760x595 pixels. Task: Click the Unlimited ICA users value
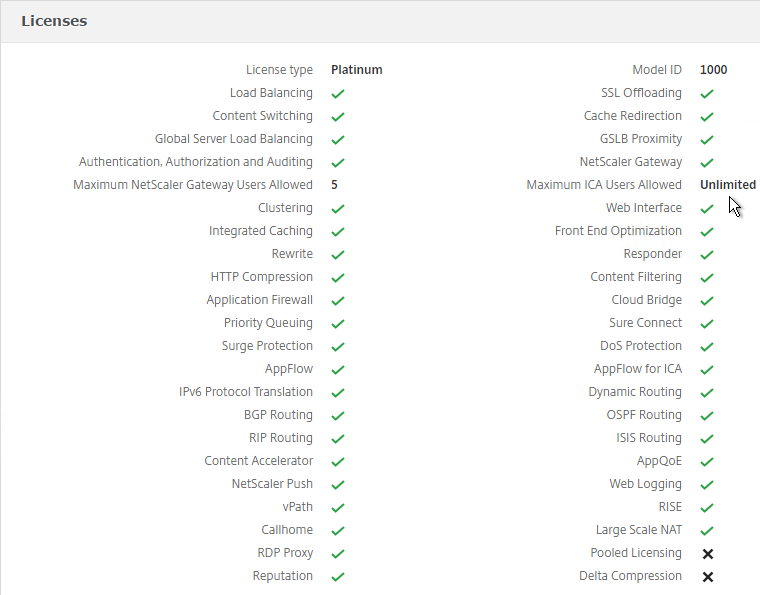[x=728, y=185]
